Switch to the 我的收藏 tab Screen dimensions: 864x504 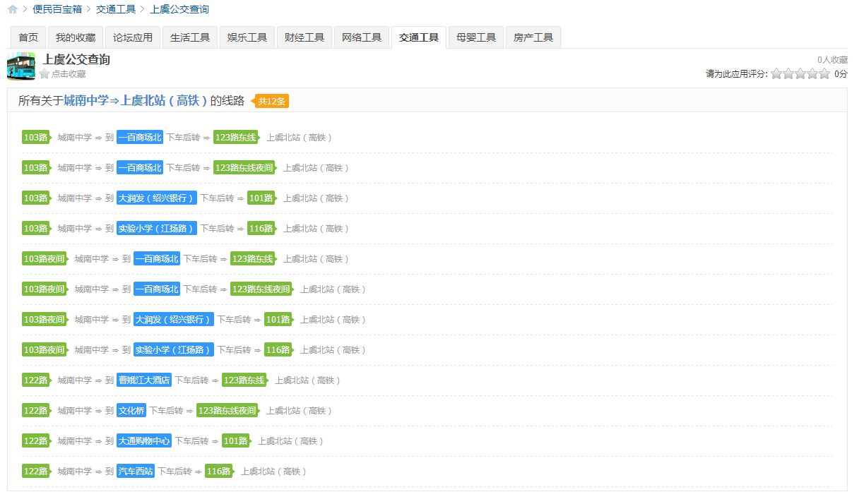[76, 37]
